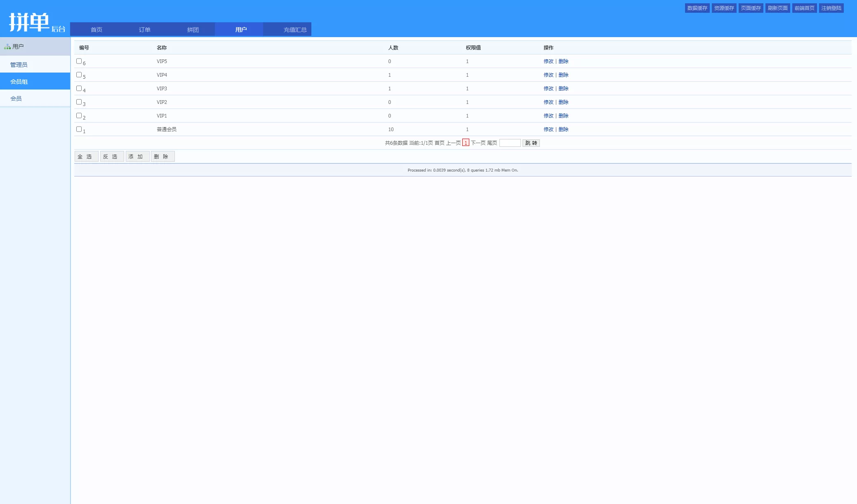This screenshot has width=857, height=504.
Task: Click the 注销登陆 button
Action: tap(831, 8)
